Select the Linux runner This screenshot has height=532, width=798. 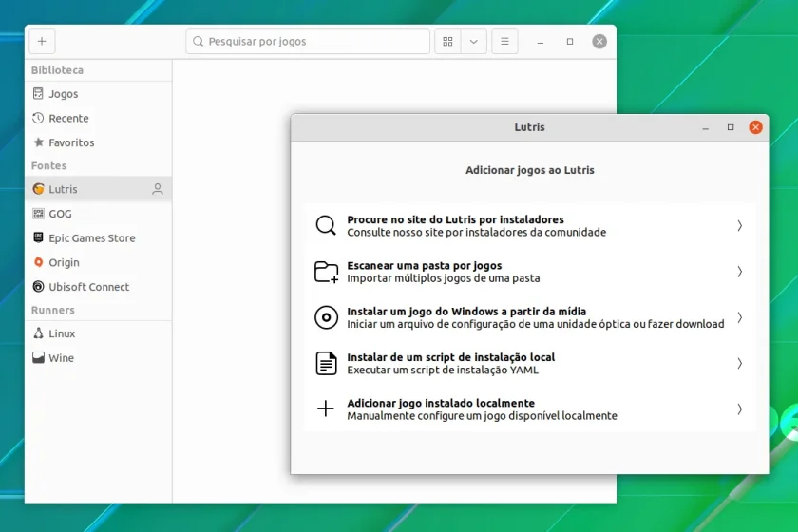tap(98, 333)
